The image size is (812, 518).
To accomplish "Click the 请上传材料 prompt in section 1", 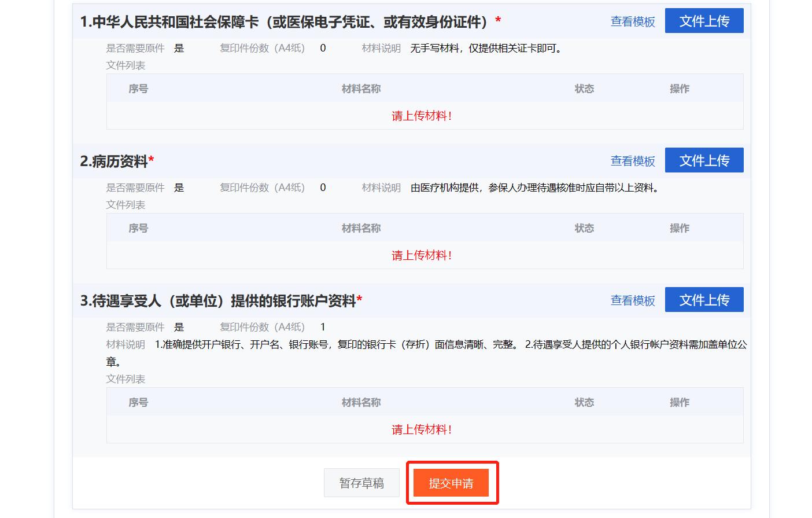I will tap(423, 115).
